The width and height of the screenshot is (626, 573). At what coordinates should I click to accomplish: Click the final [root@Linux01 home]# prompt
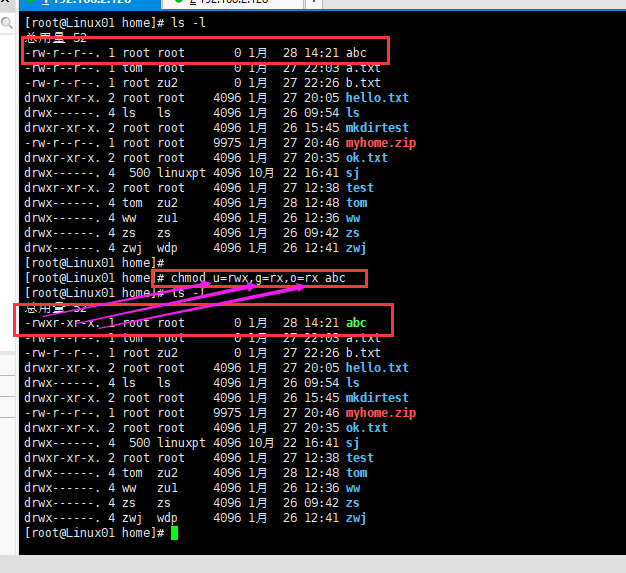coord(94,533)
